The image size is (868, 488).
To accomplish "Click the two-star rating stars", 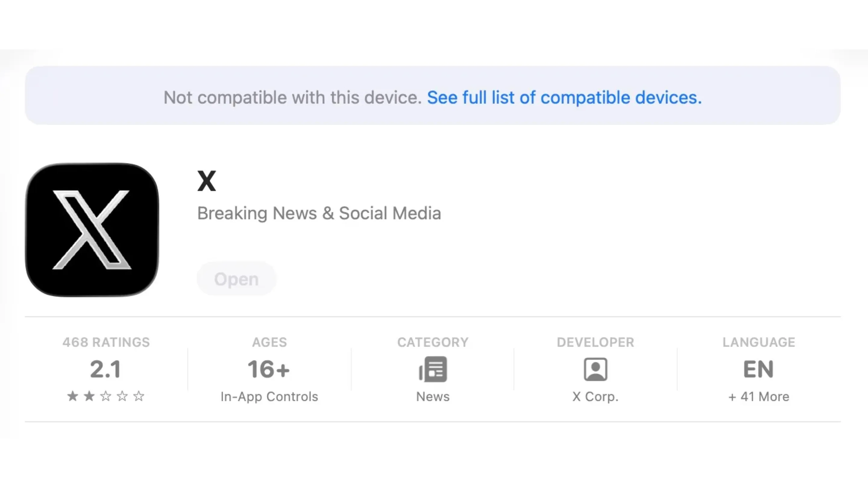I will click(105, 396).
